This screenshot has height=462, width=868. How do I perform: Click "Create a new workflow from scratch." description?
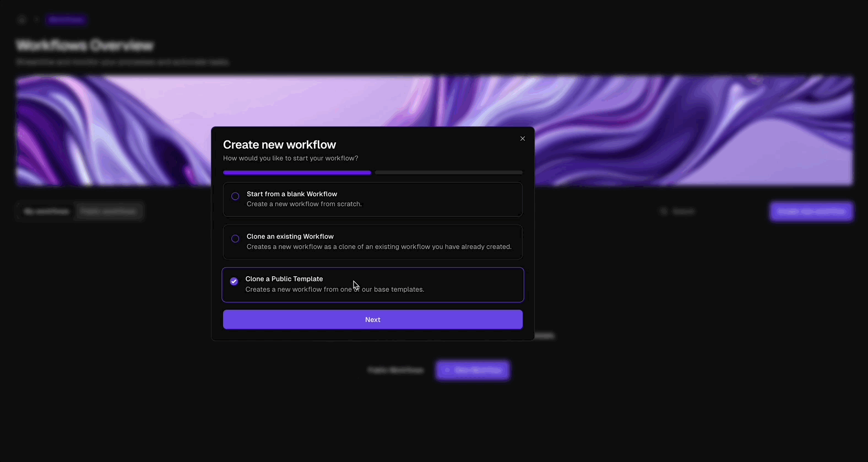point(304,204)
